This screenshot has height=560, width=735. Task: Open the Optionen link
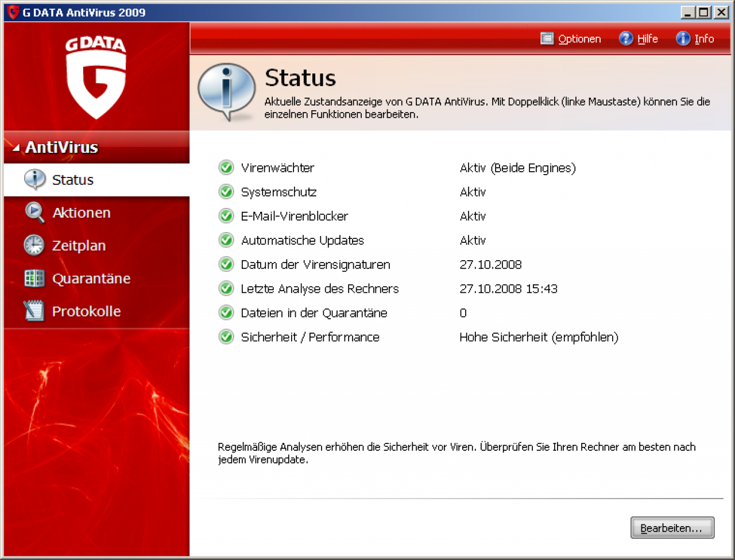coord(579,39)
